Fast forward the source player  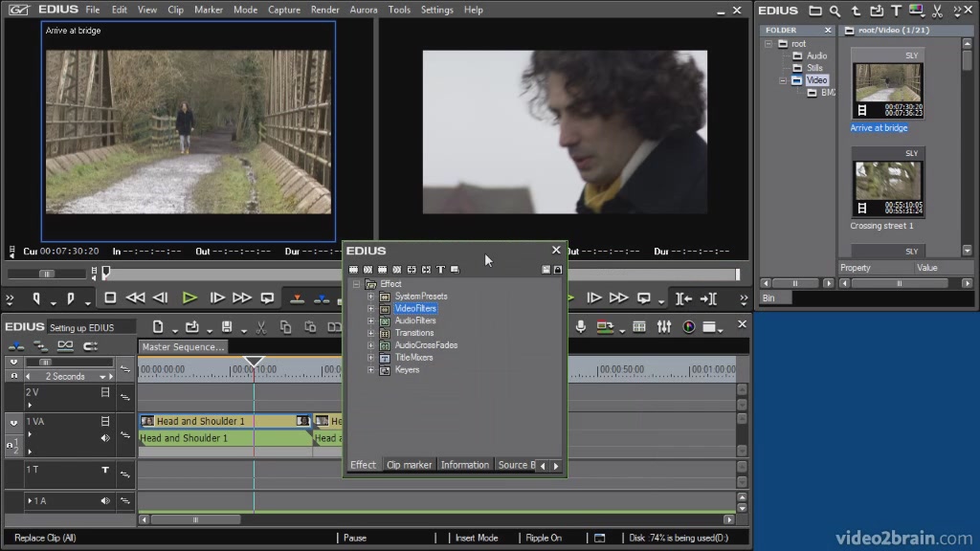(x=242, y=298)
